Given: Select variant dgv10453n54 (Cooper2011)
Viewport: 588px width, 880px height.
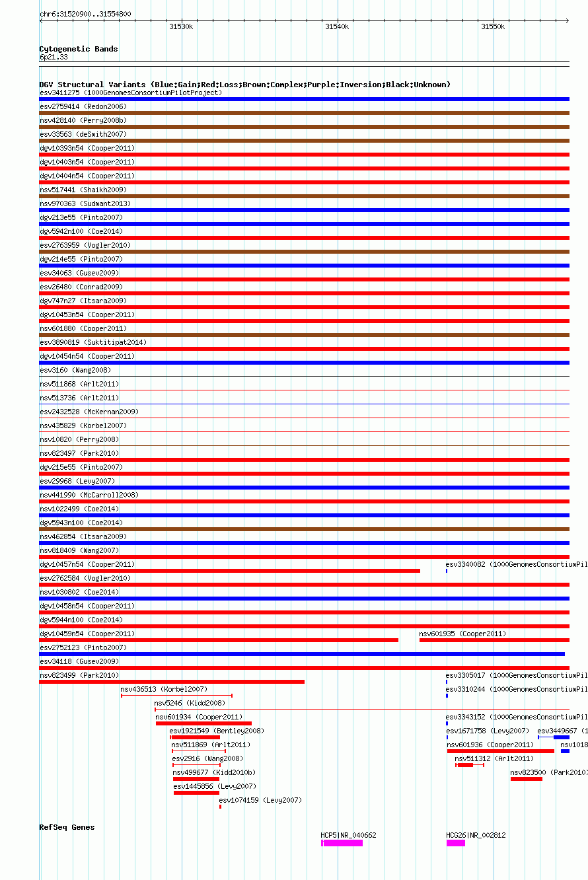Looking at the screenshot, I should (87, 314).
